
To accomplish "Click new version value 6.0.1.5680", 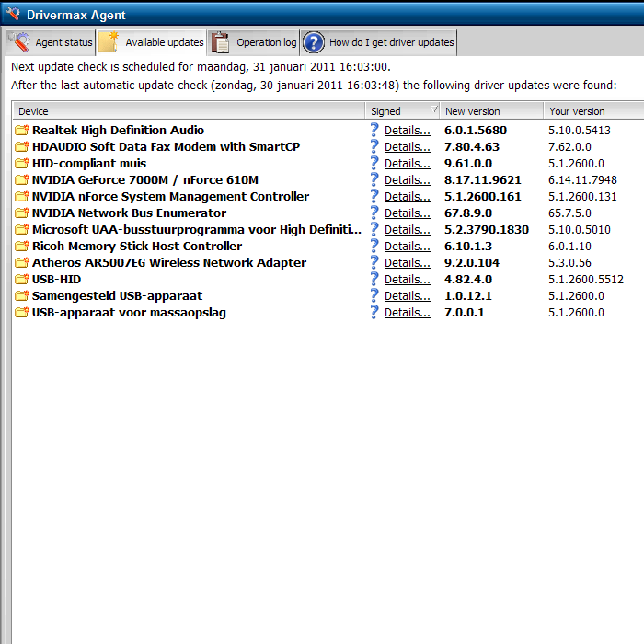I will point(476,131).
